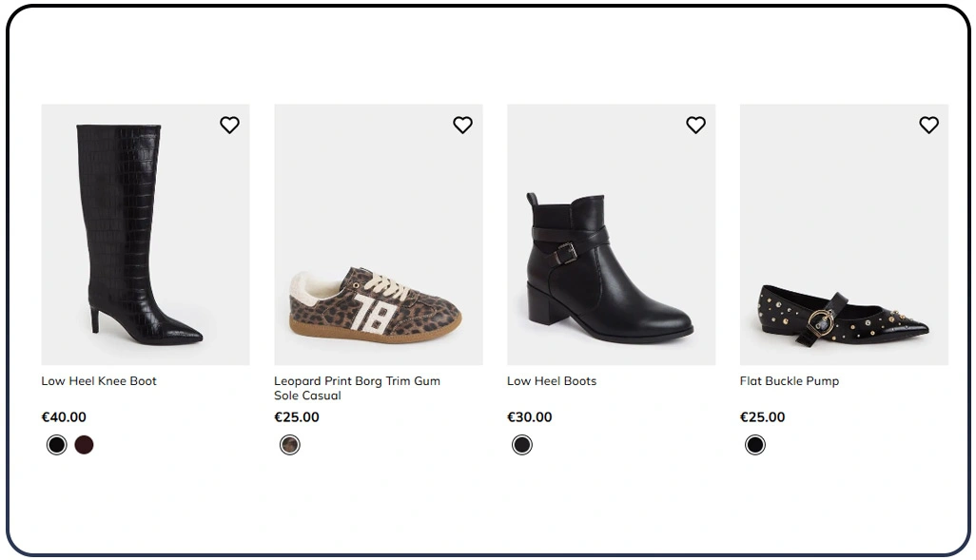976x560 pixels.
Task: Click the ankle boot photo
Action: tap(612, 233)
